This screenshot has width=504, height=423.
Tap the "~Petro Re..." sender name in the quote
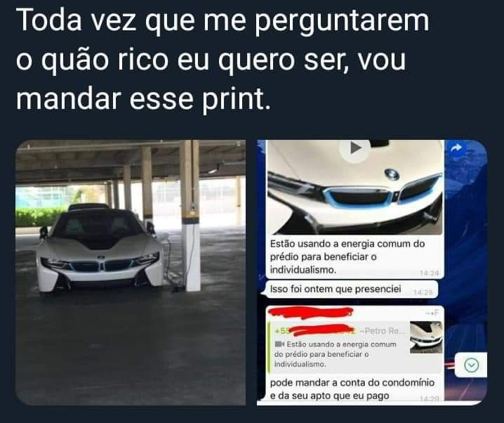pos(383,331)
